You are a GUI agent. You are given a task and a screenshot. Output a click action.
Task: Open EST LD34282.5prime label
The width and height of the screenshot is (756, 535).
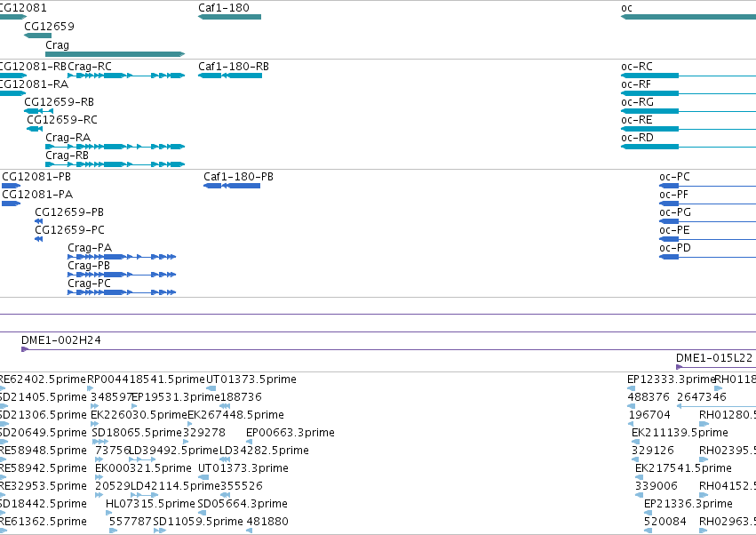tap(264, 451)
